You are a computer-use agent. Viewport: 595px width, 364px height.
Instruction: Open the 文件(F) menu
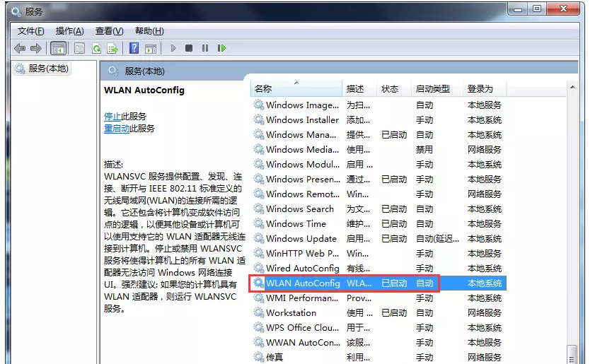tap(30, 31)
